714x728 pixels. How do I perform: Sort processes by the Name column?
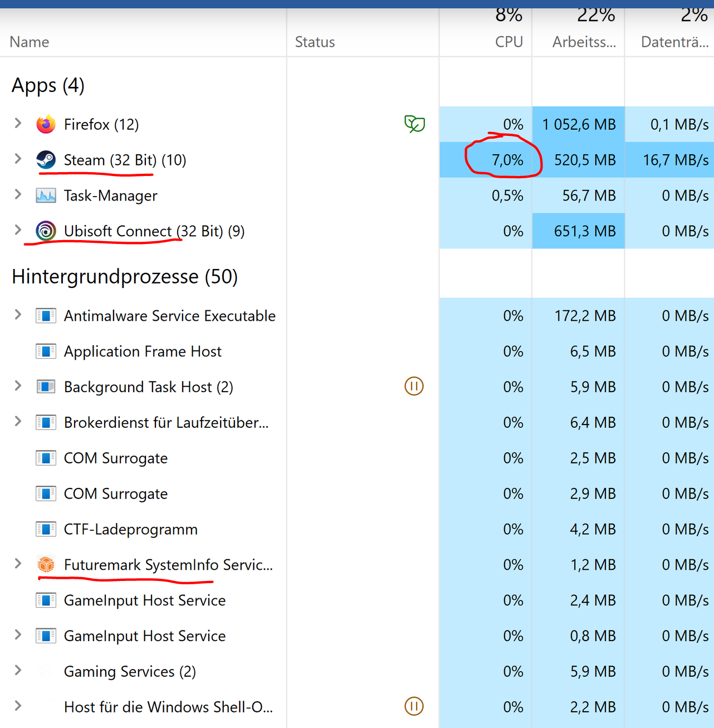click(30, 42)
